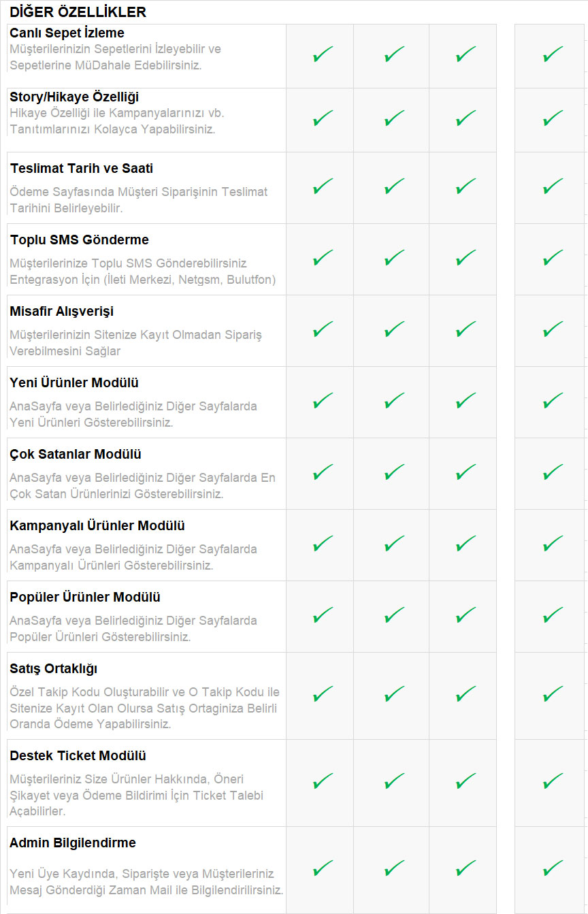Click second-column checkmark for Yeni Ürünler Modülü

tap(394, 401)
